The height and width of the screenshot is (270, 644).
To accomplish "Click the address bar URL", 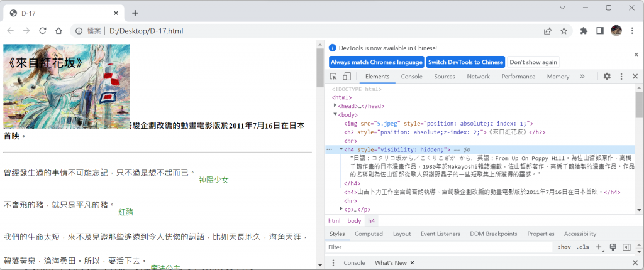I will (x=146, y=31).
